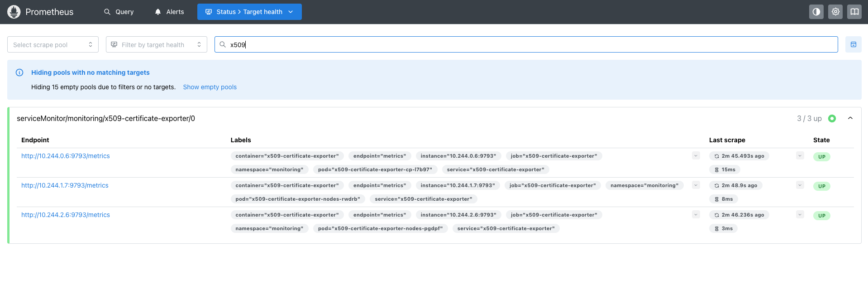Viewport: 868px width, 285px height.
Task: Open the Query page
Action: point(119,12)
